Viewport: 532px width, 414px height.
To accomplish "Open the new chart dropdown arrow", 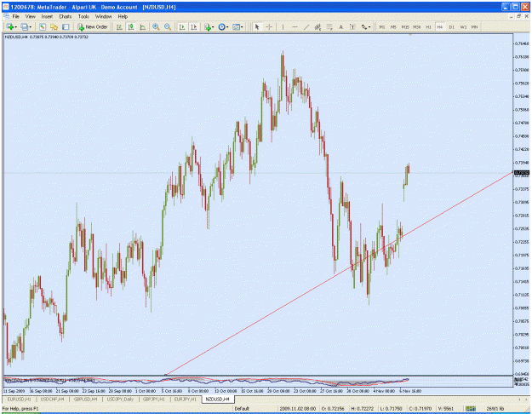I will click(15, 27).
